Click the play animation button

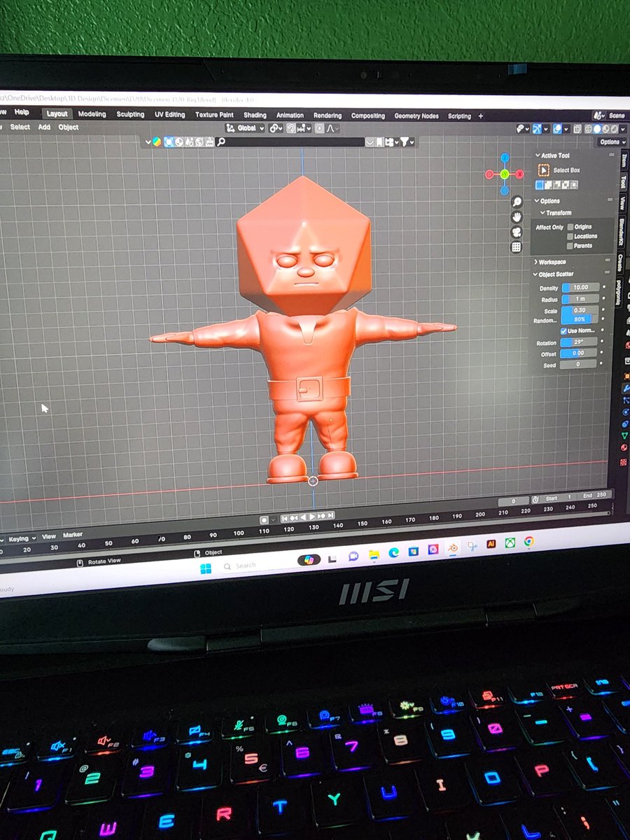pyautogui.click(x=313, y=517)
